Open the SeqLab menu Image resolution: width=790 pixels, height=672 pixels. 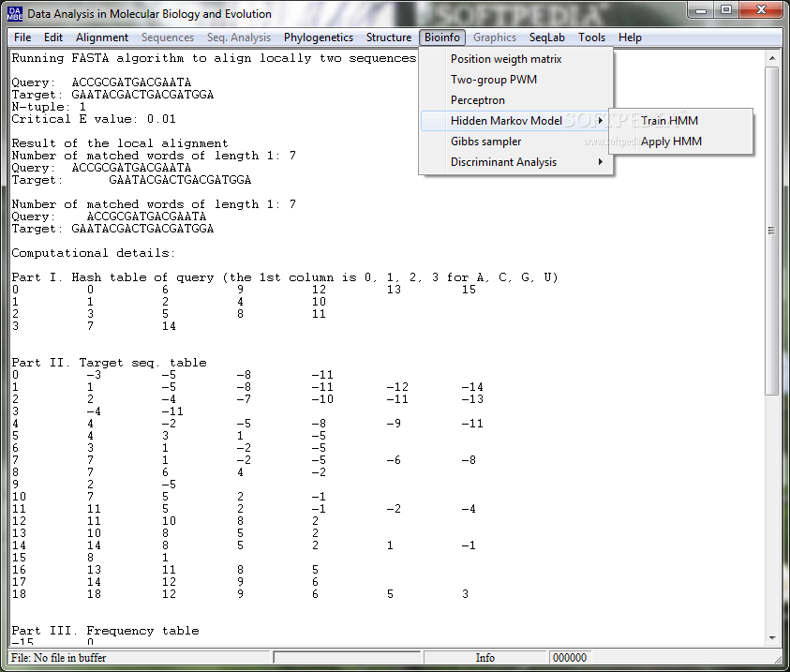point(546,37)
